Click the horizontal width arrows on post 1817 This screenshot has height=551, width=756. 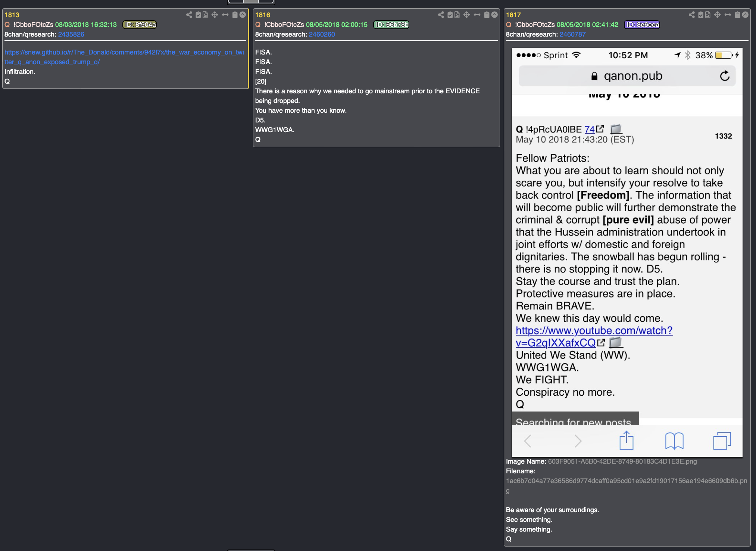(728, 15)
